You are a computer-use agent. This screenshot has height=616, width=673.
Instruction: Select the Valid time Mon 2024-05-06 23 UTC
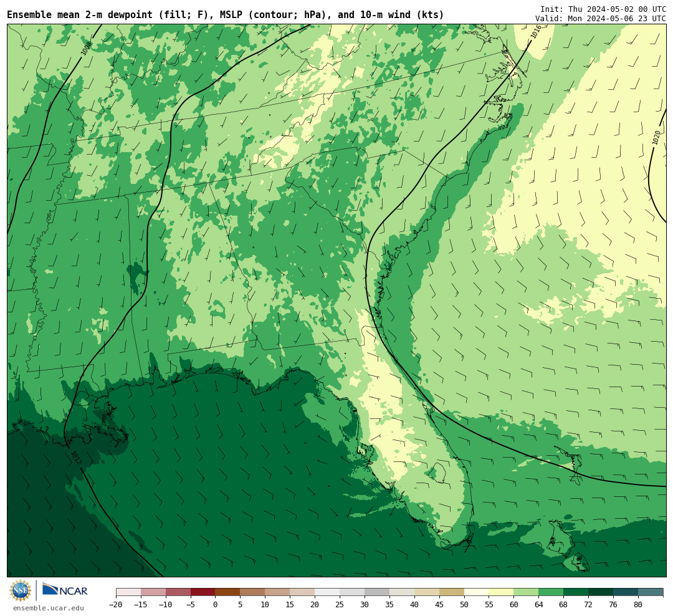click(x=601, y=19)
